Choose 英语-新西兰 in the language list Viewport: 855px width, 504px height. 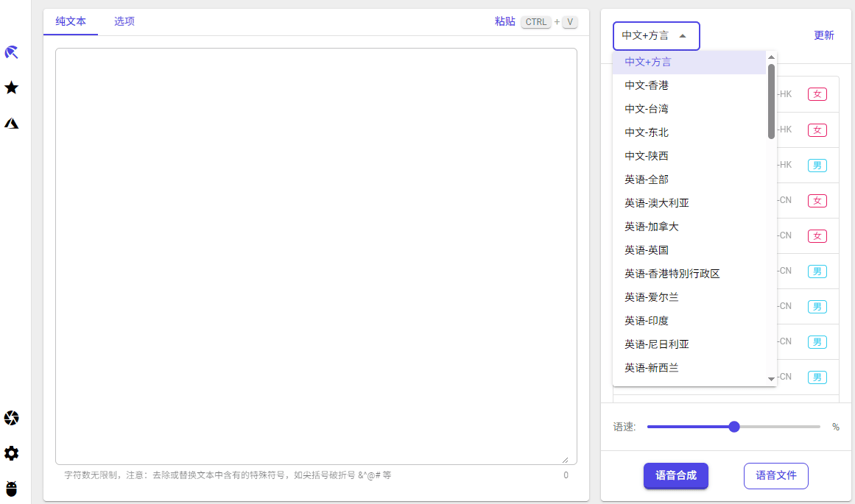coord(689,368)
